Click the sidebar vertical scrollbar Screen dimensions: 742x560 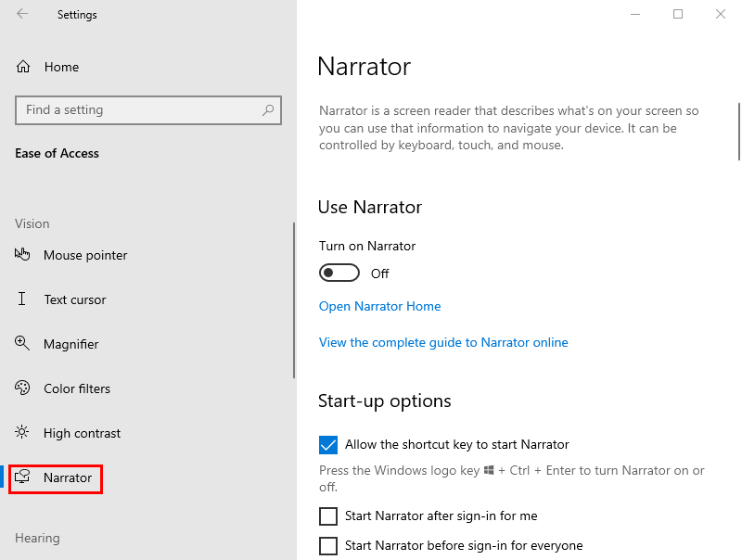click(x=294, y=300)
